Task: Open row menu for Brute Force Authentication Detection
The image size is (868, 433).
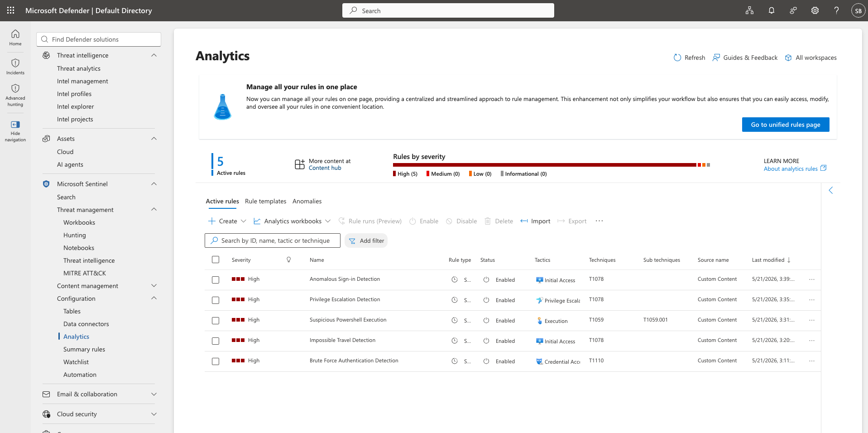Action: (812, 361)
